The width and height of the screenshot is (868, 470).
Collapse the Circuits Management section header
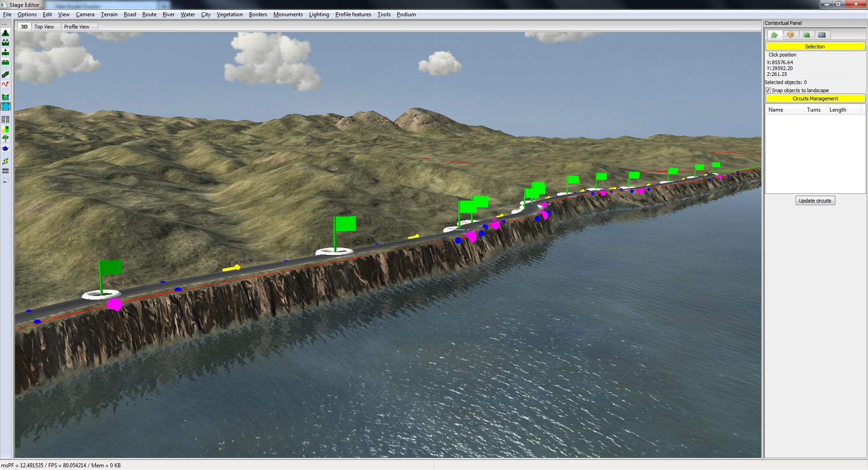click(815, 99)
